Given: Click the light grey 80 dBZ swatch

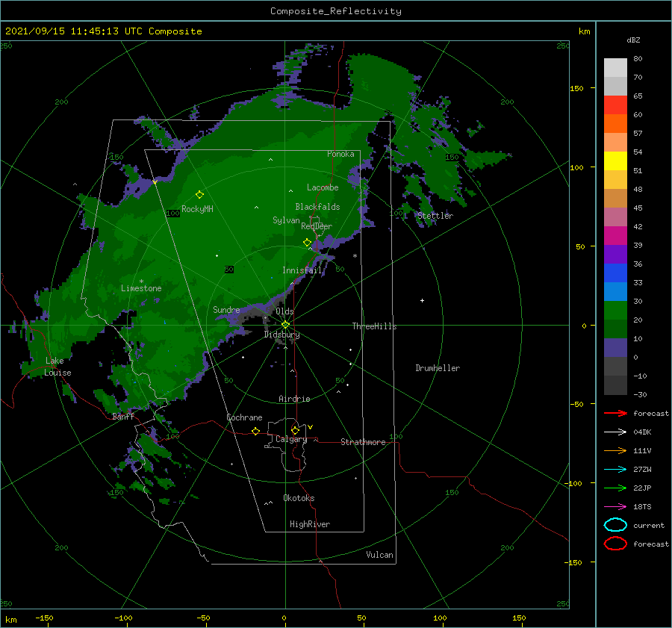Looking at the screenshot, I should [x=615, y=68].
